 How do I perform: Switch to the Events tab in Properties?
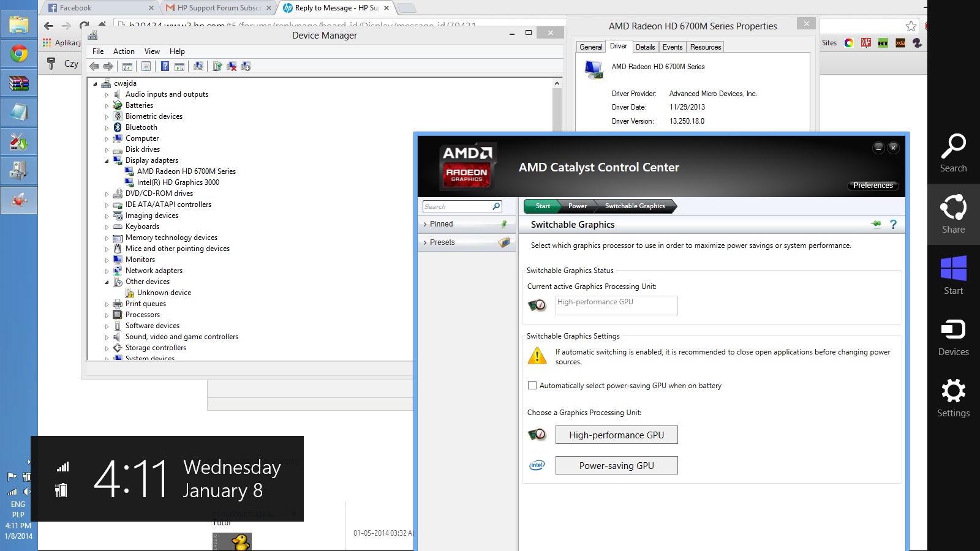[673, 47]
